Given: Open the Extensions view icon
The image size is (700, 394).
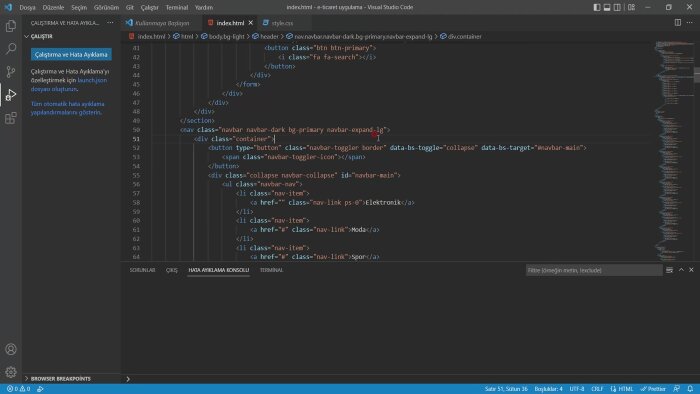Looking at the screenshot, I should click(x=11, y=118).
